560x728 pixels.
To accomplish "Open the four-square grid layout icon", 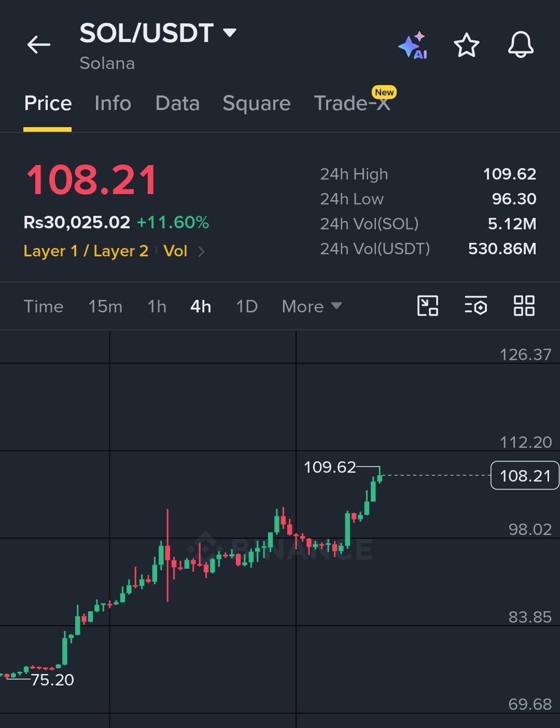I will (x=524, y=306).
